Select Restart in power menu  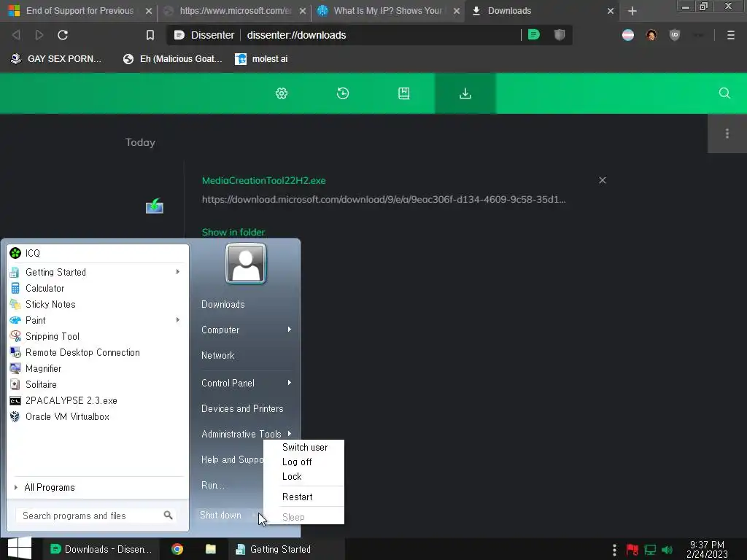[298, 497]
